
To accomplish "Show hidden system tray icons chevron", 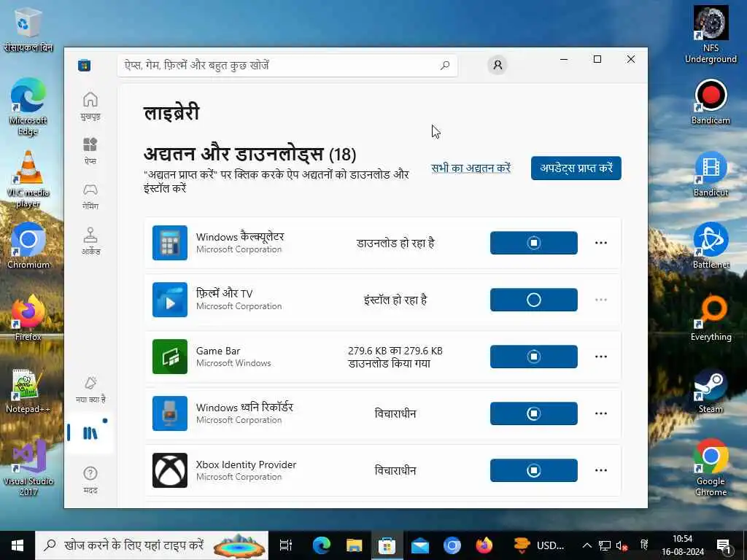I will tap(587, 545).
